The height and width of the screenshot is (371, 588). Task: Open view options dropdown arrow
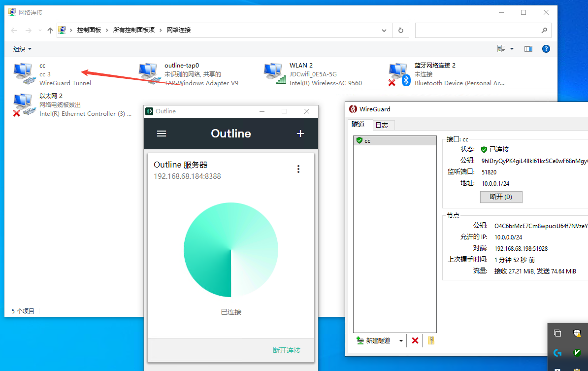tap(512, 49)
